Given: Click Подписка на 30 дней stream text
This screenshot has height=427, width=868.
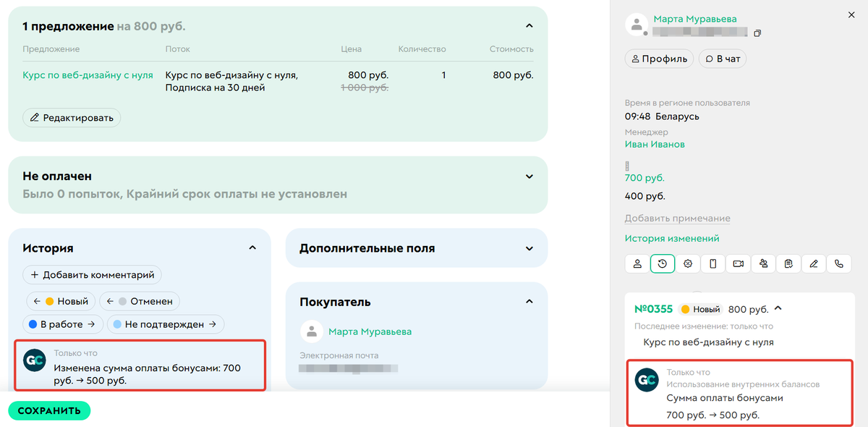Looking at the screenshot, I should 216,88.
